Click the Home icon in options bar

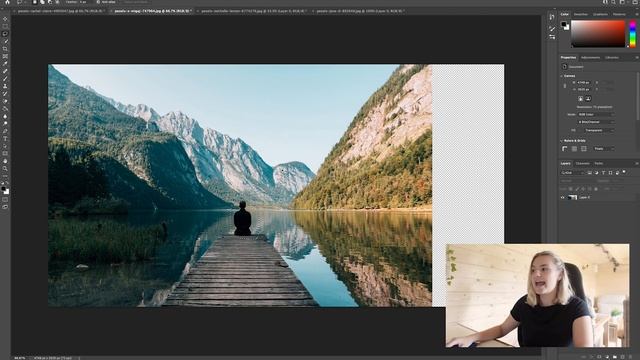click(x=7, y=2)
